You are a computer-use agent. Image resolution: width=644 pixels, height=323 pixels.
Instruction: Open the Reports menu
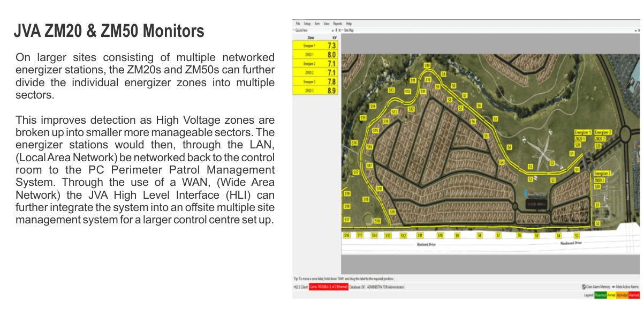[x=337, y=24]
